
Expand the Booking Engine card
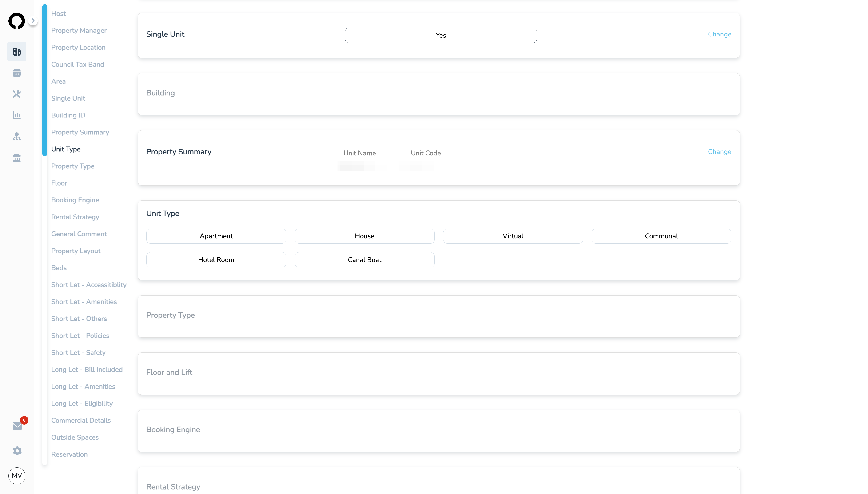pos(438,431)
